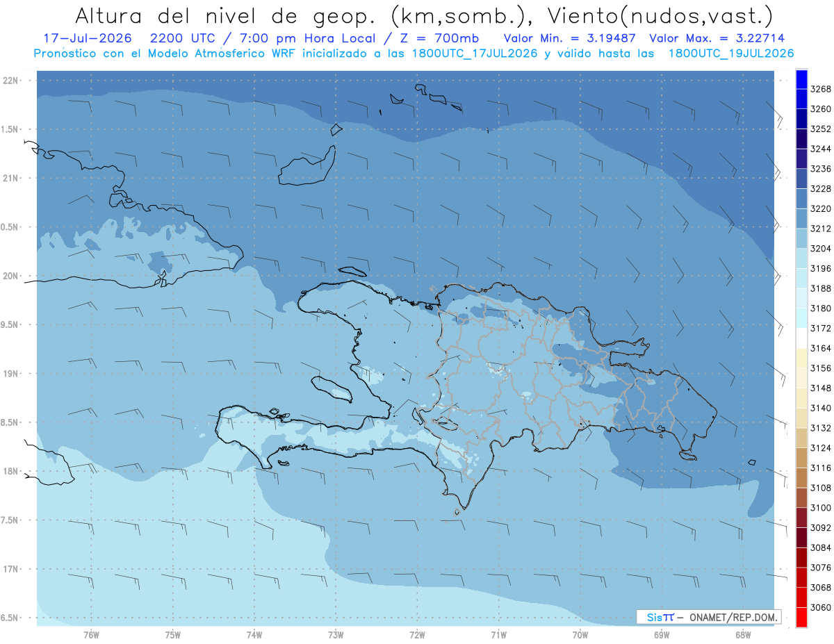Click the '22N' latitude label
This screenshot has width=834, height=644.
[x=12, y=81]
